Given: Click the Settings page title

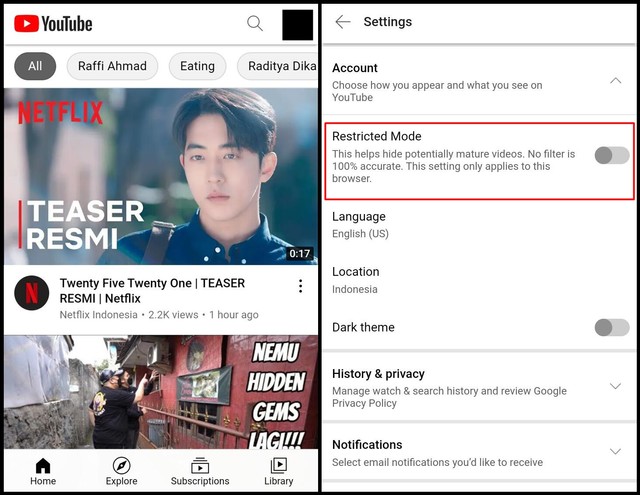Looking at the screenshot, I should pyautogui.click(x=388, y=22).
